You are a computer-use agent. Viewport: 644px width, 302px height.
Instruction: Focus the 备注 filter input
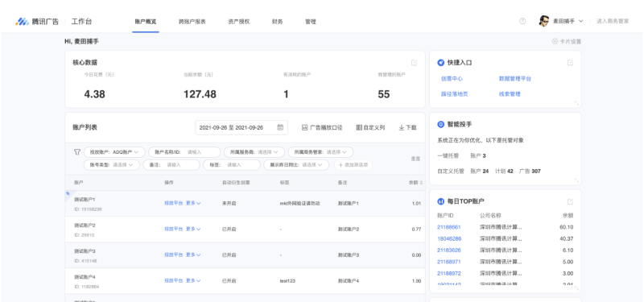[x=171, y=165]
